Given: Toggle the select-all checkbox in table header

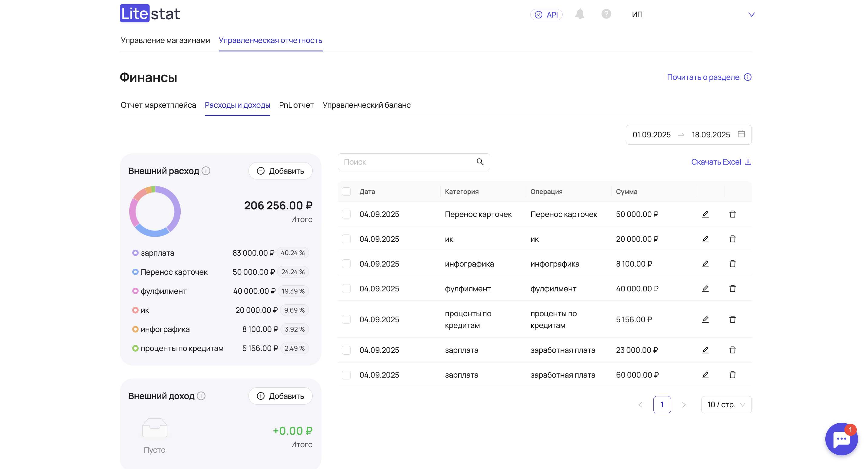Looking at the screenshot, I should (346, 192).
